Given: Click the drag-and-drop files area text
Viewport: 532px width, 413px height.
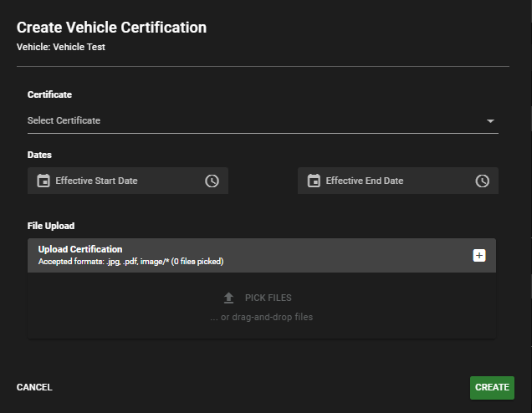Looking at the screenshot, I should pos(261,317).
